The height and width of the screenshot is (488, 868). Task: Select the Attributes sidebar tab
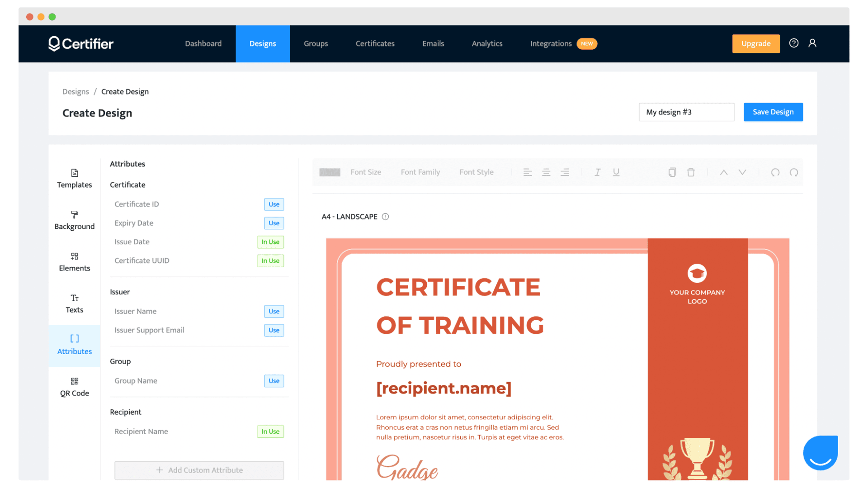click(74, 345)
